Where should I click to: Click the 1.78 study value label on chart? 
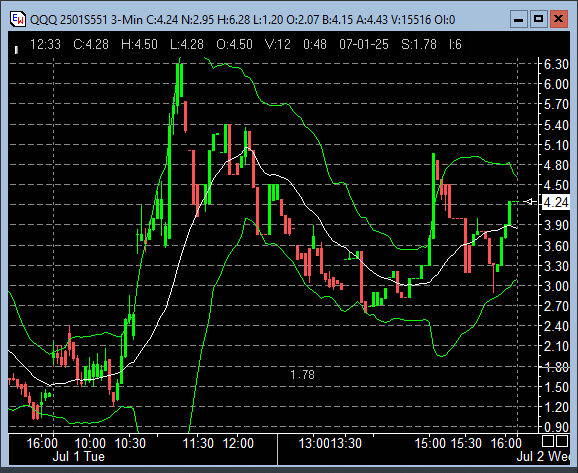(302, 375)
